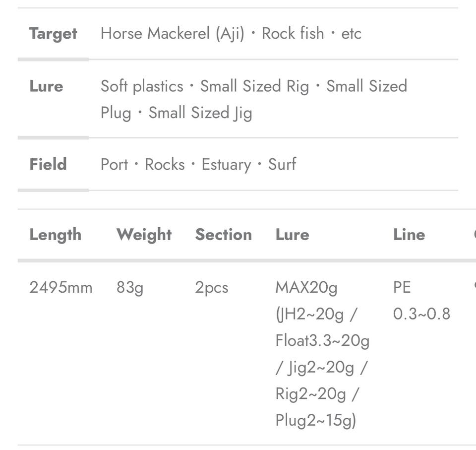The width and height of the screenshot is (476, 450).
Task: Click the Horse Mackerel (Aji) text
Action: tap(172, 34)
